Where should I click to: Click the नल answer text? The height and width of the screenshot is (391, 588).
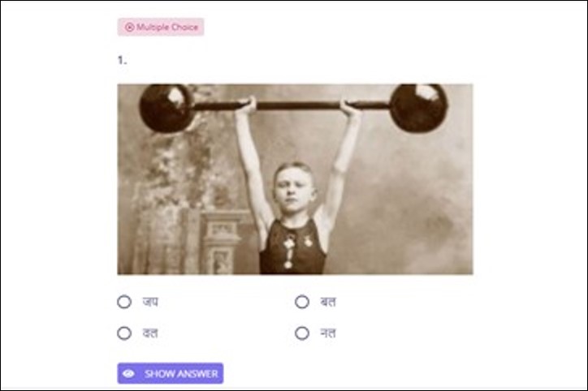click(x=328, y=333)
